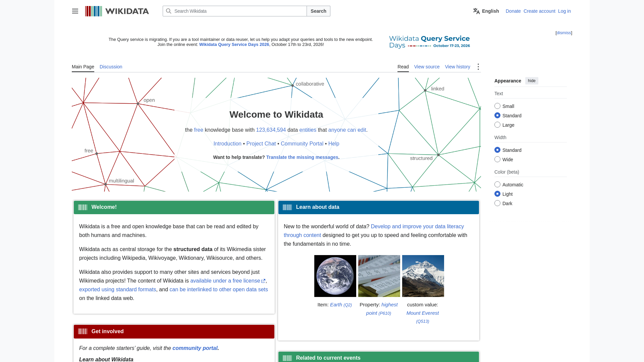The height and width of the screenshot is (362, 644).
Task: Click the external link icon after free license
Action: point(263,281)
